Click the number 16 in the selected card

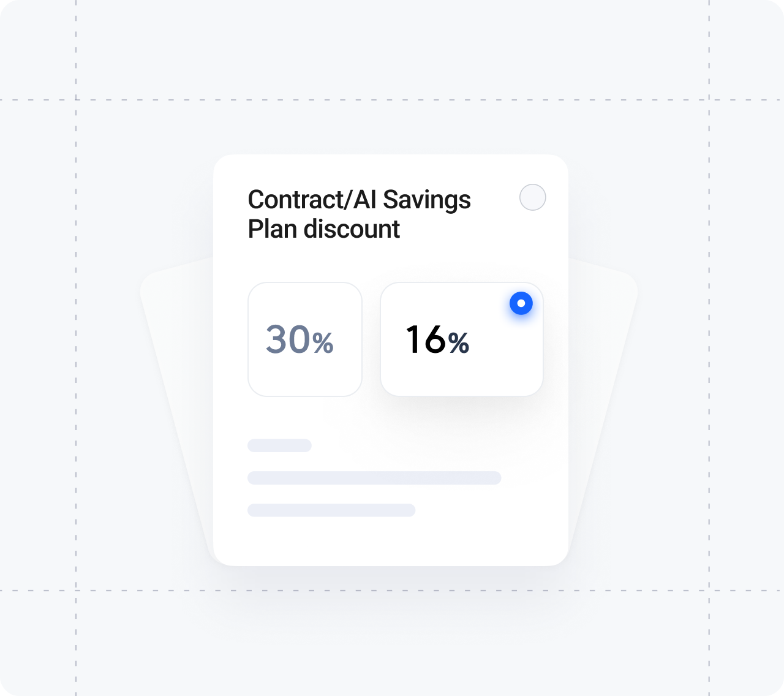(x=425, y=339)
